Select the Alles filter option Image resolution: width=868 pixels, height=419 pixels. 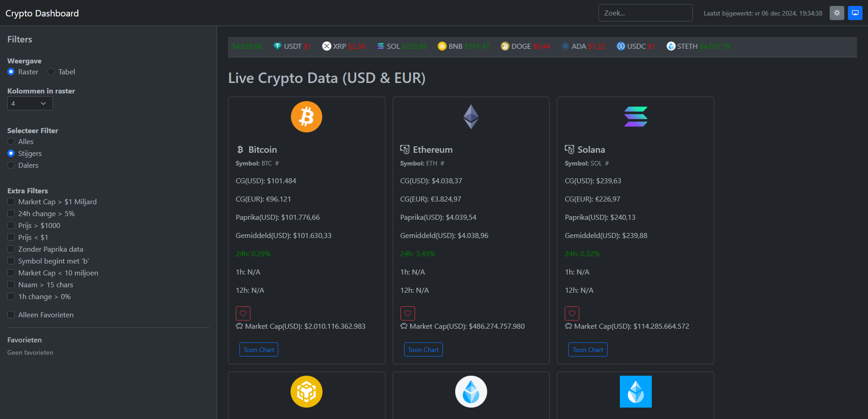[x=11, y=141]
